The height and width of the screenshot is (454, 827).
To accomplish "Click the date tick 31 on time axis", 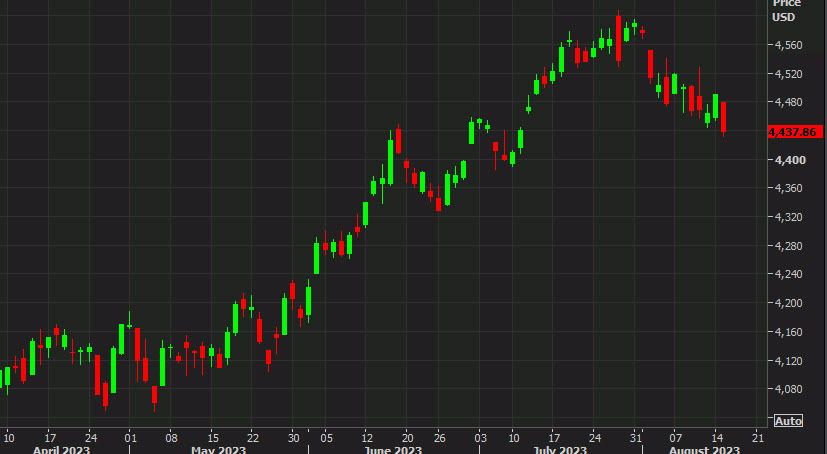I will [636, 438].
